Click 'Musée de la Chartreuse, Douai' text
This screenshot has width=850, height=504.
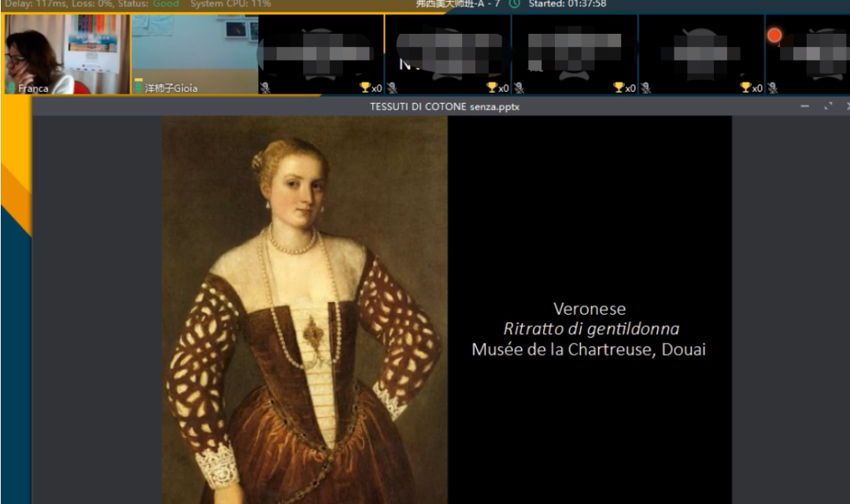point(589,349)
